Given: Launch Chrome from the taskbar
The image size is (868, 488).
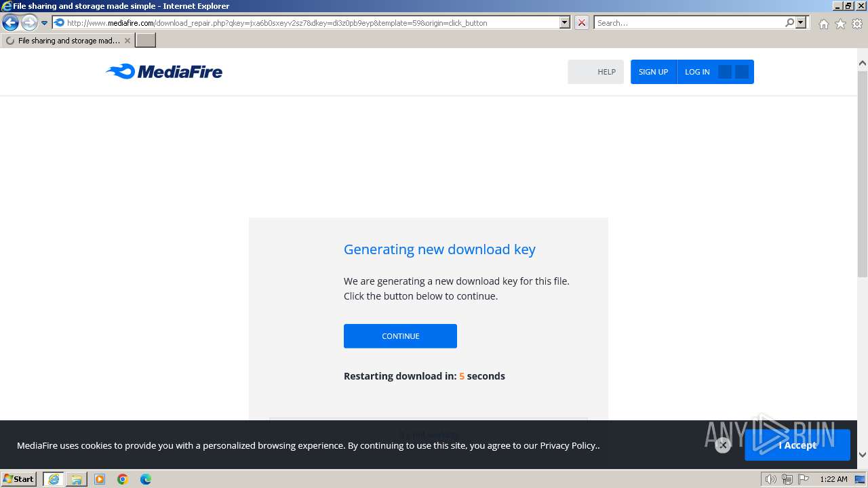Looking at the screenshot, I should point(123,479).
